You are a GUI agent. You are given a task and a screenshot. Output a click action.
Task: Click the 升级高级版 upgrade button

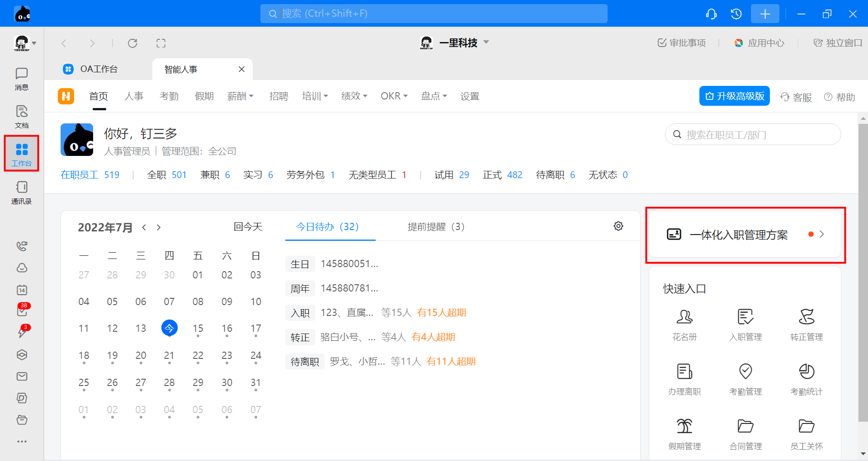[x=734, y=96]
